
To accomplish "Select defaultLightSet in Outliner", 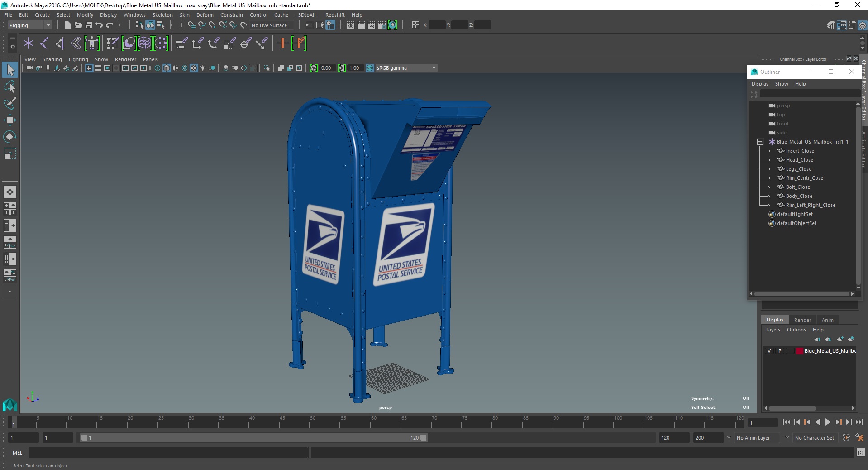I will click(x=795, y=214).
